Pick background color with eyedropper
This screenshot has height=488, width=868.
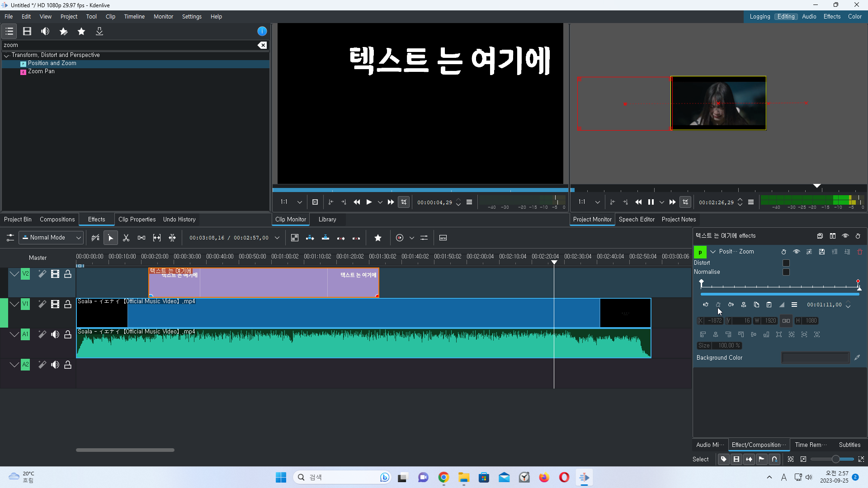(857, 357)
